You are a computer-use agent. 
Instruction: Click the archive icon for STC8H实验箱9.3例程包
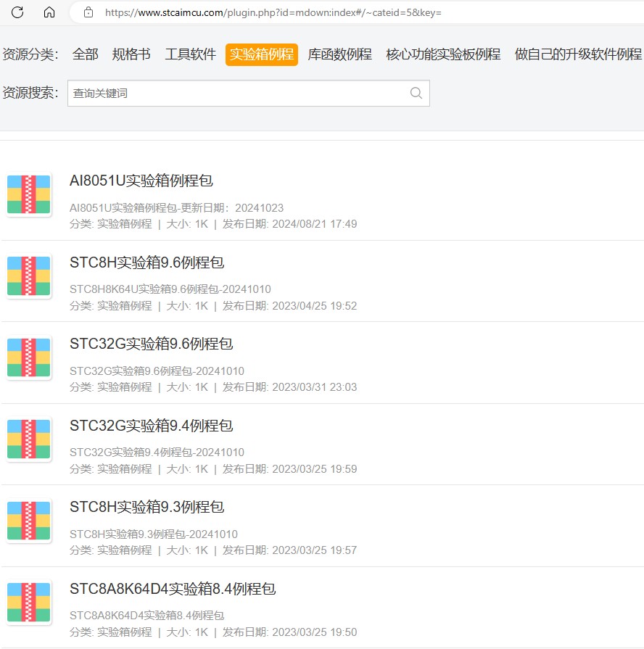click(x=29, y=520)
